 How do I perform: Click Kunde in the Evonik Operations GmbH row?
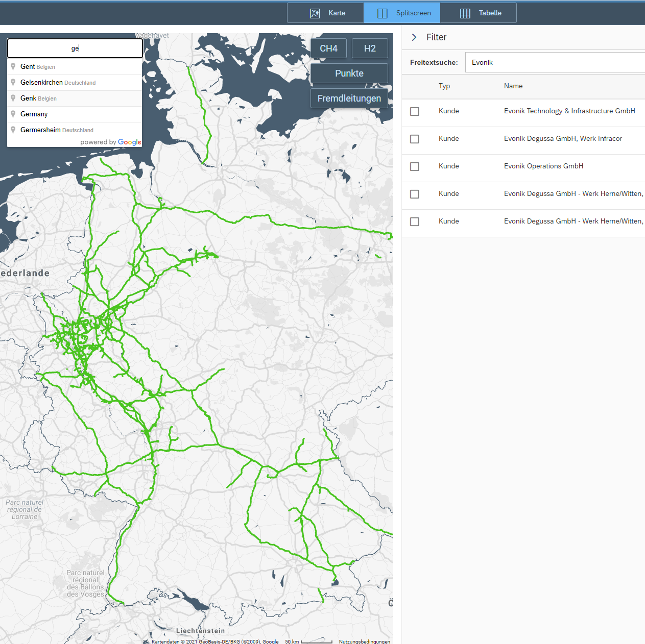pyautogui.click(x=449, y=166)
